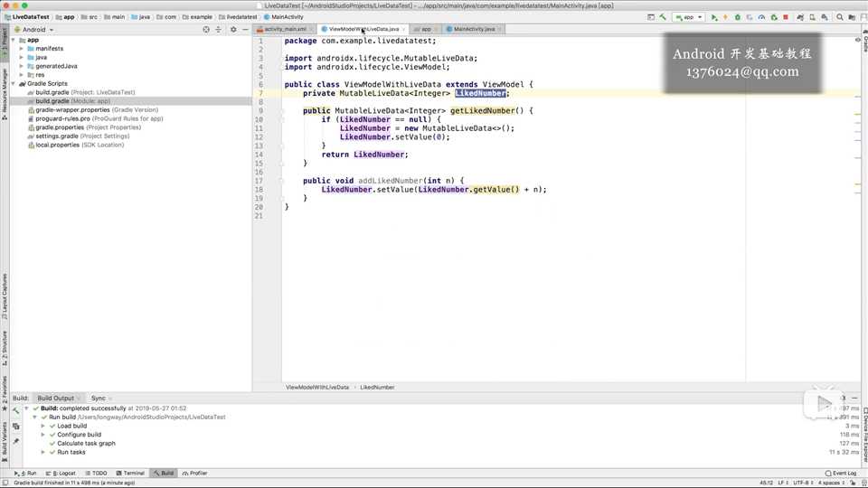The width and height of the screenshot is (868, 488).
Task: Open the Logcat tool window
Action: [61, 473]
